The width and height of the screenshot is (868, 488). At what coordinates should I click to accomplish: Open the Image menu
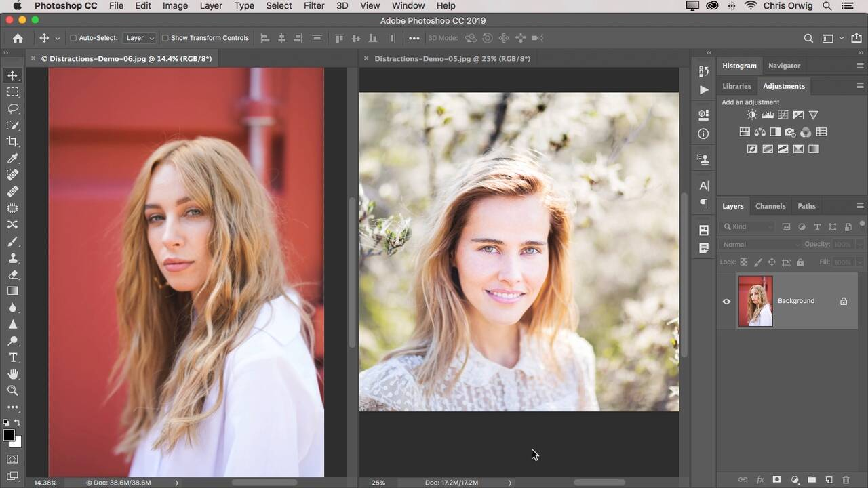[175, 6]
